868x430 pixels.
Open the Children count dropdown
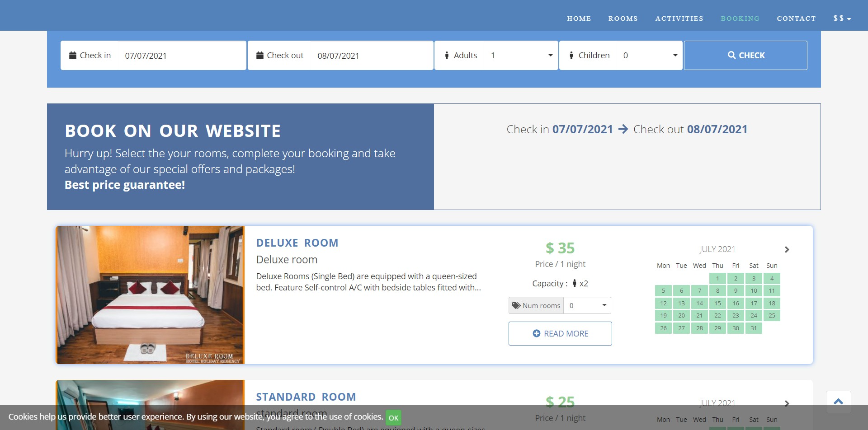pos(649,55)
